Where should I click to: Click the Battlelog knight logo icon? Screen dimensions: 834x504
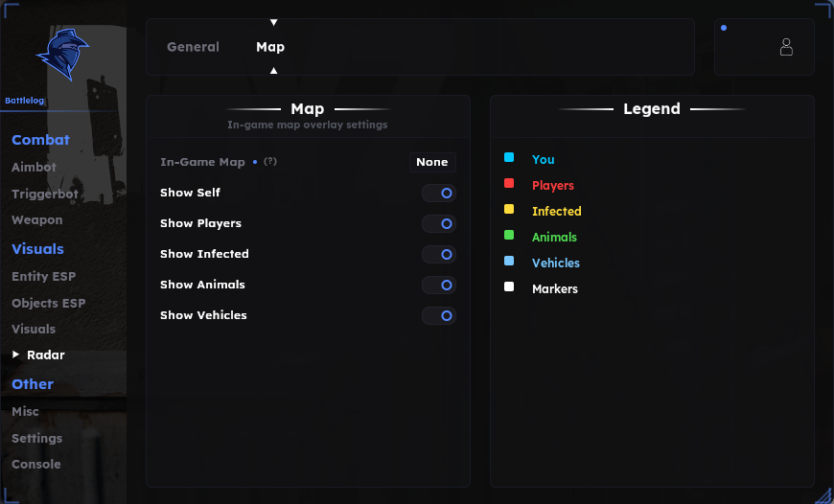tap(62, 54)
